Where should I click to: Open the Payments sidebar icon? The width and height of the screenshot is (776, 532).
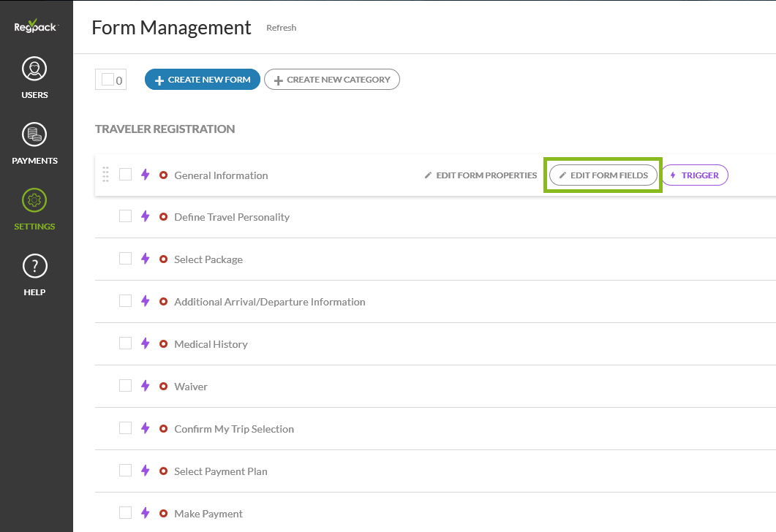pos(34,135)
